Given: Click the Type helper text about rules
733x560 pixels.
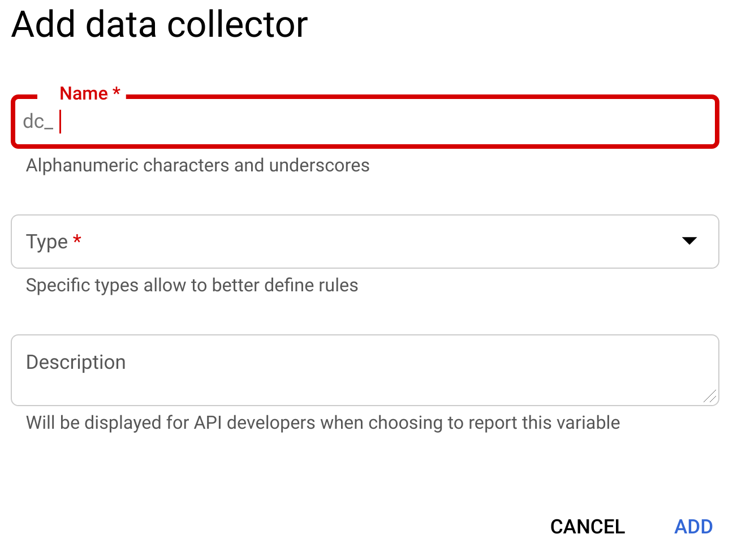Looking at the screenshot, I should (192, 285).
